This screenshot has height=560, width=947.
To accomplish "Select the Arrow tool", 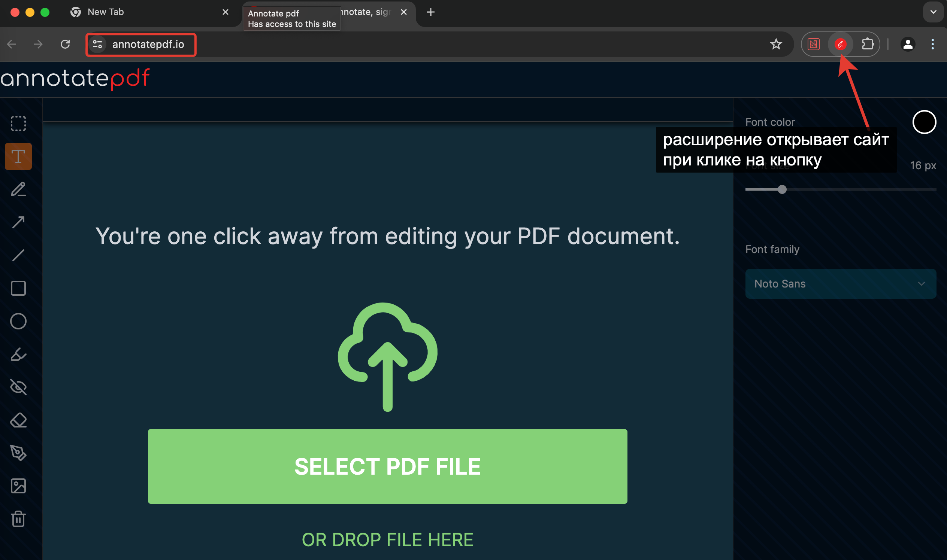I will (x=18, y=222).
